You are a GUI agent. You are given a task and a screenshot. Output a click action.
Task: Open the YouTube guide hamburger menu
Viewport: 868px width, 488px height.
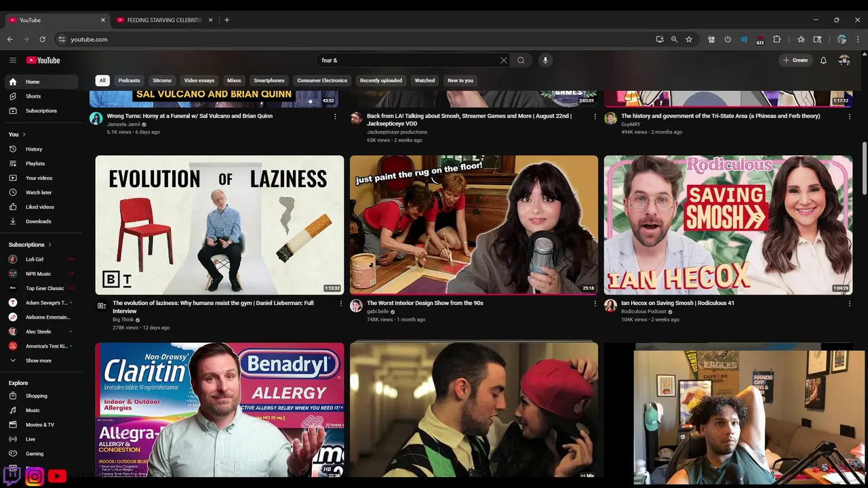(13, 60)
